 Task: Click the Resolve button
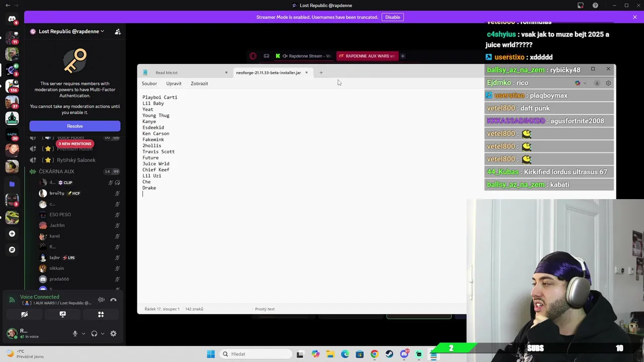coord(75,126)
